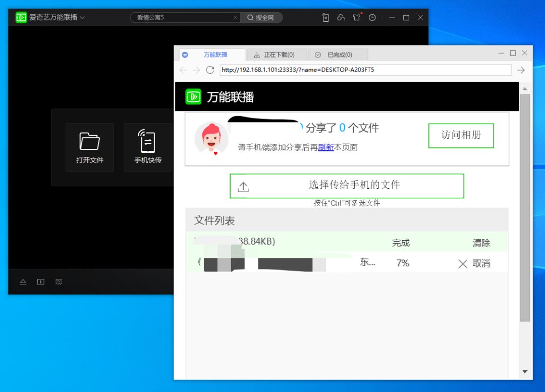
Task: Open the skin theme icon with red dot
Action: pyautogui.click(x=357, y=17)
